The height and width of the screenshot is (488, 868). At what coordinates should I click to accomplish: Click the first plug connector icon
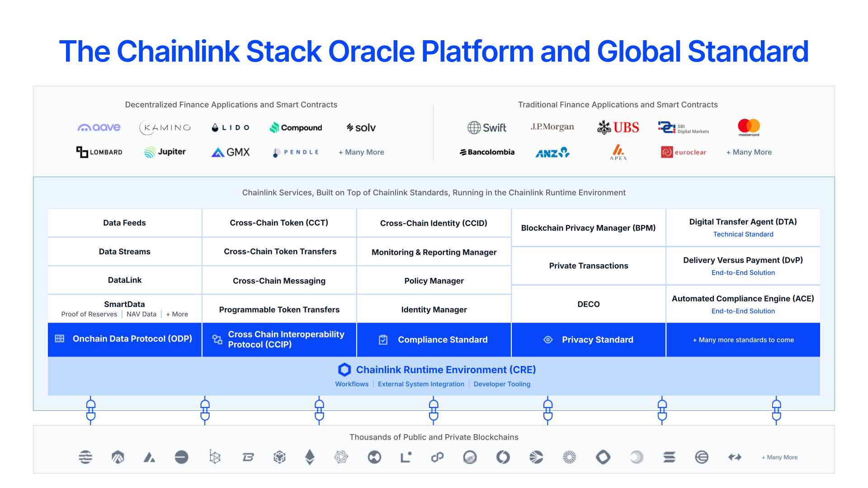91,410
